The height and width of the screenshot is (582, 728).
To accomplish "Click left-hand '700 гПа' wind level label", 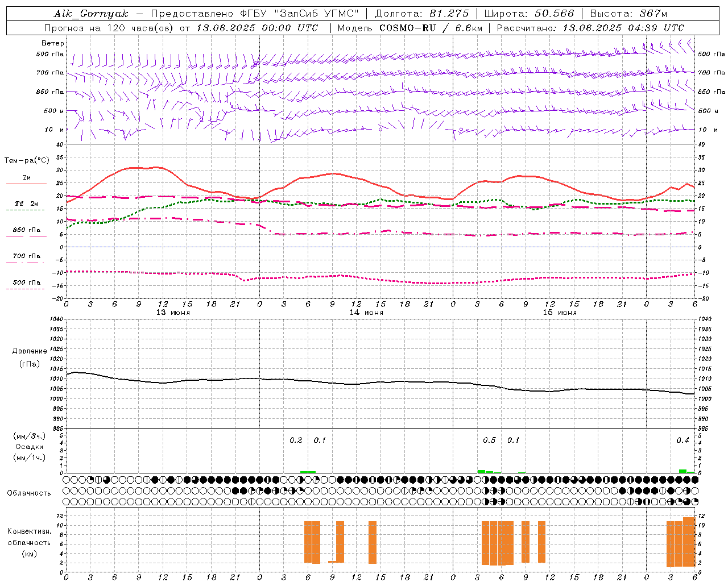I will tap(50, 73).
